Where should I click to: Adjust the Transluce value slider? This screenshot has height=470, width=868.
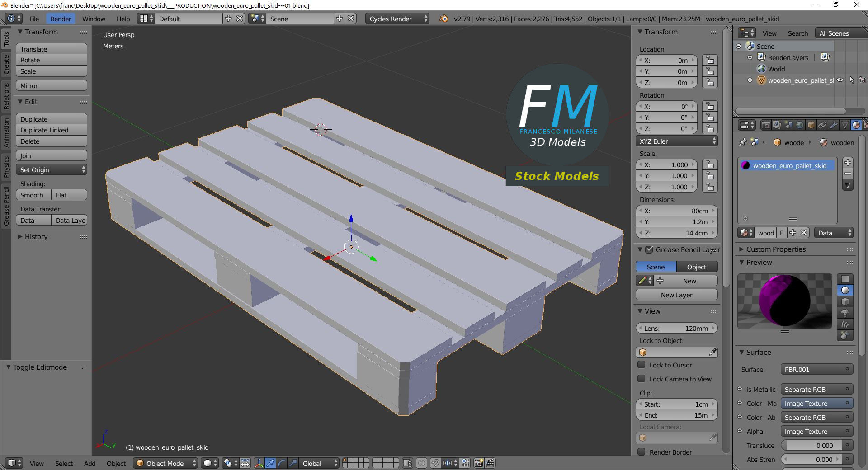click(812, 445)
